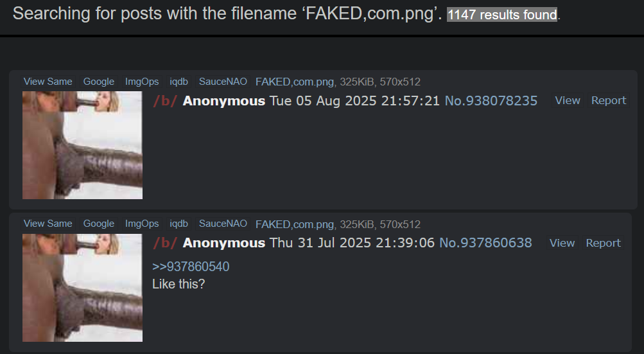Click ImgOps in the second post
644x354 pixels.
pyautogui.click(x=142, y=223)
